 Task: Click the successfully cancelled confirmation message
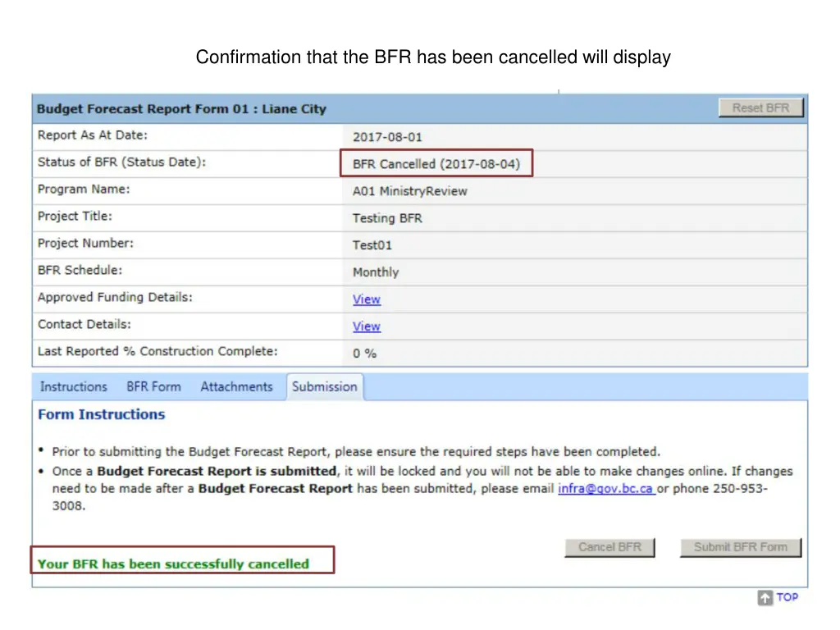coord(173,564)
